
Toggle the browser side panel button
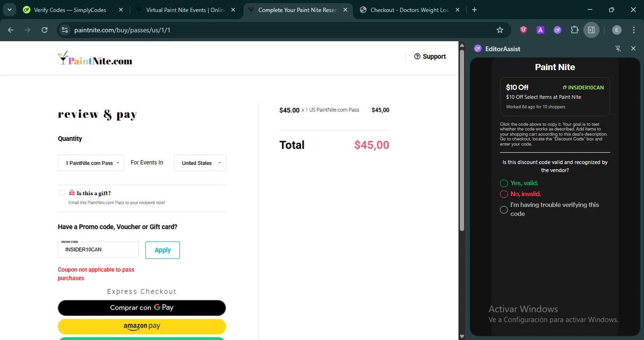[591, 30]
